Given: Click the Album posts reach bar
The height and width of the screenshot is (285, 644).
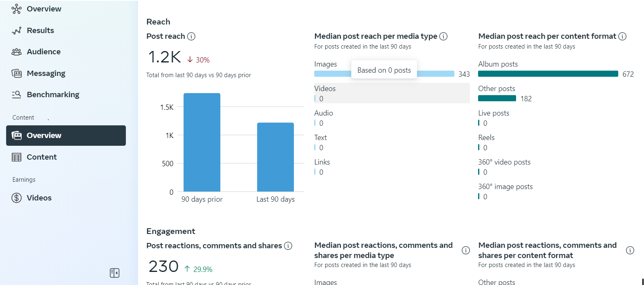Looking at the screenshot, I should 548,74.
